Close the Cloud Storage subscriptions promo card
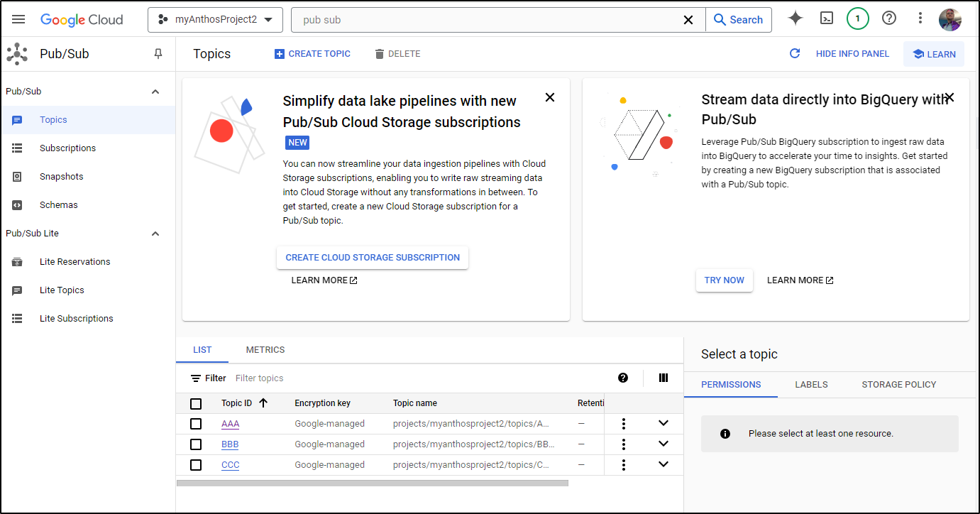The width and height of the screenshot is (980, 514). coord(550,97)
